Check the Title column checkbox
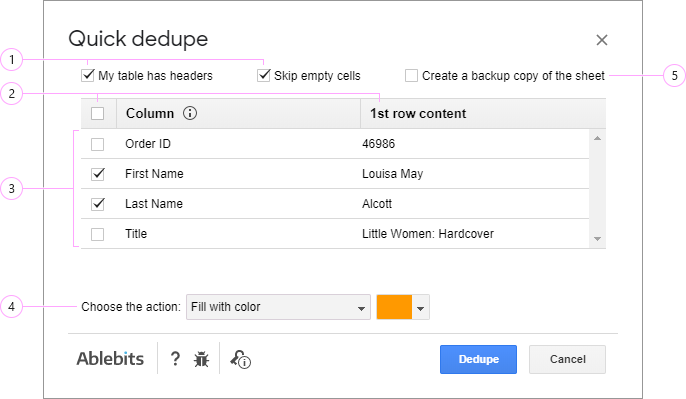Screen dimensions: 686x399 pyautogui.click(x=98, y=234)
